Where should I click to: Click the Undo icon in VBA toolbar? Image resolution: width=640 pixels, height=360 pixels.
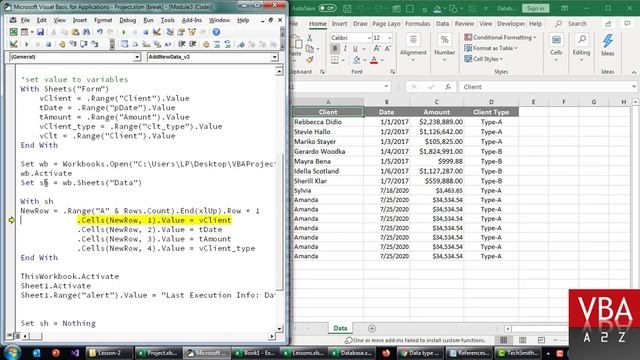tap(100, 32)
